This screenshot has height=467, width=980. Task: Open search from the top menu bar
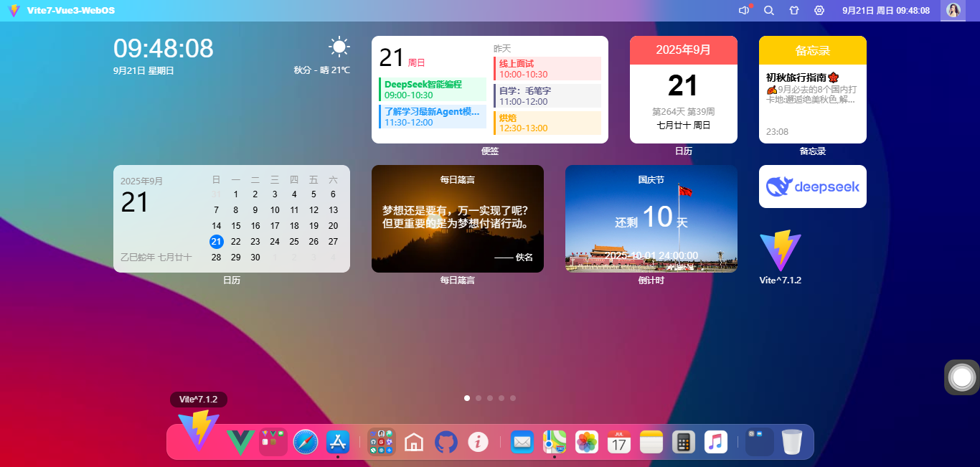point(768,10)
